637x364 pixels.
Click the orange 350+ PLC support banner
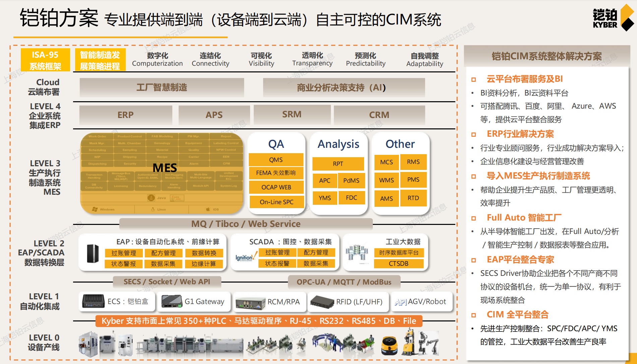tap(258, 321)
